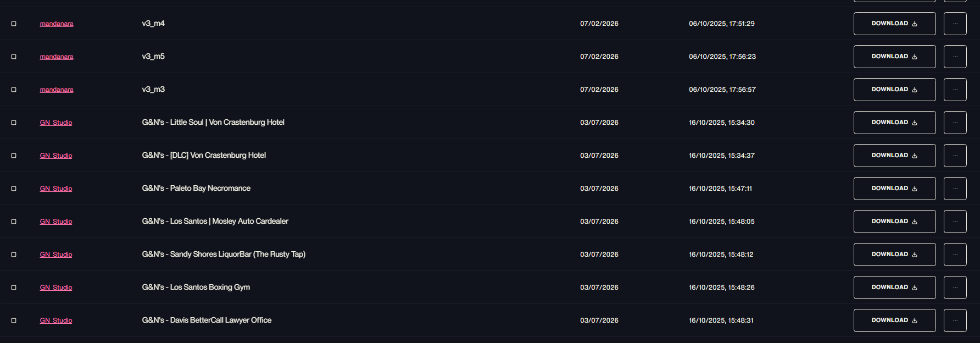Download Sandy Shores LiquorBar (The Rusty Tap)
Viewport: 980px width, 343px height.
(894, 255)
